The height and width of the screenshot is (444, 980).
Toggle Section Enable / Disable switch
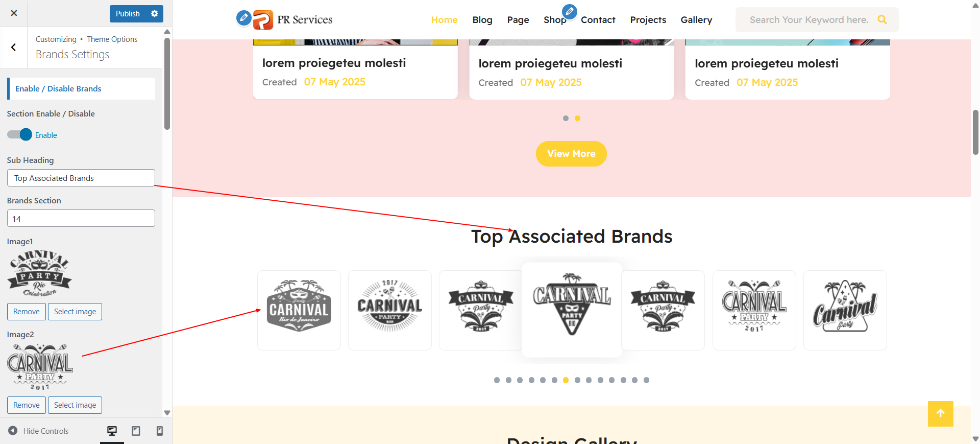pos(19,135)
